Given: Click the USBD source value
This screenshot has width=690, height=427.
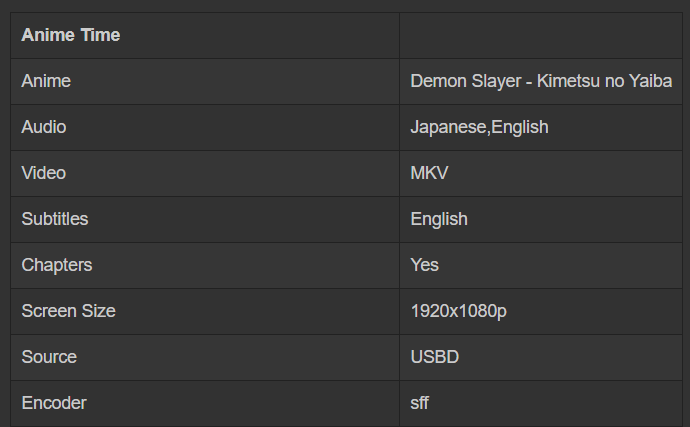Looking at the screenshot, I should [435, 357].
